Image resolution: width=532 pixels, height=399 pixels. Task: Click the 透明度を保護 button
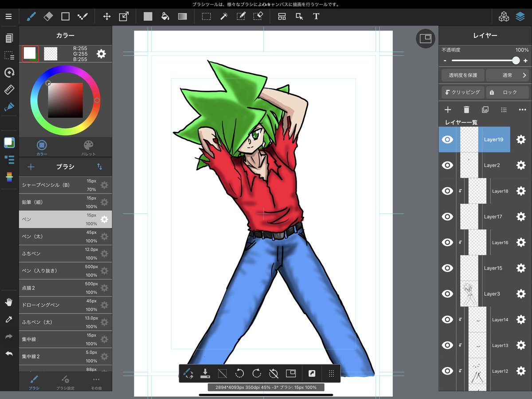(x=462, y=75)
